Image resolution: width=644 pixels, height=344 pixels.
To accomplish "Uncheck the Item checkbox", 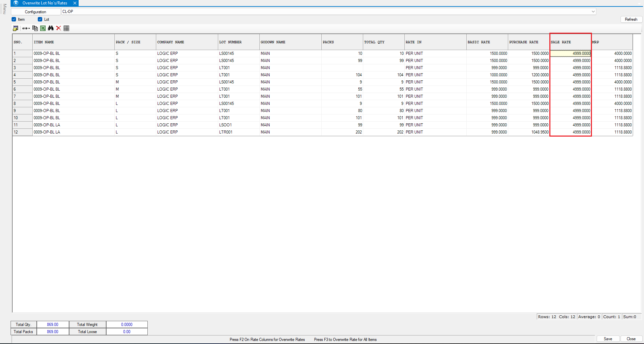I will [14, 19].
